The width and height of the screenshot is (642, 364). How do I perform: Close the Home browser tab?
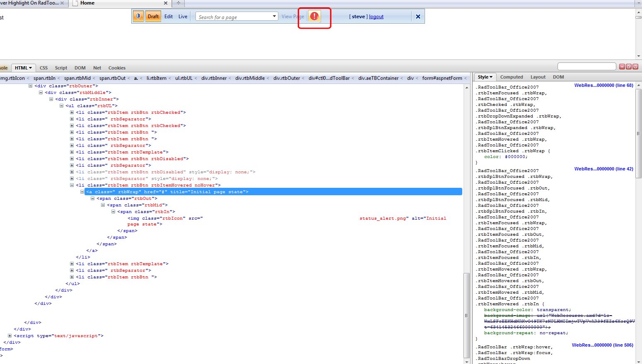point(166,3)
